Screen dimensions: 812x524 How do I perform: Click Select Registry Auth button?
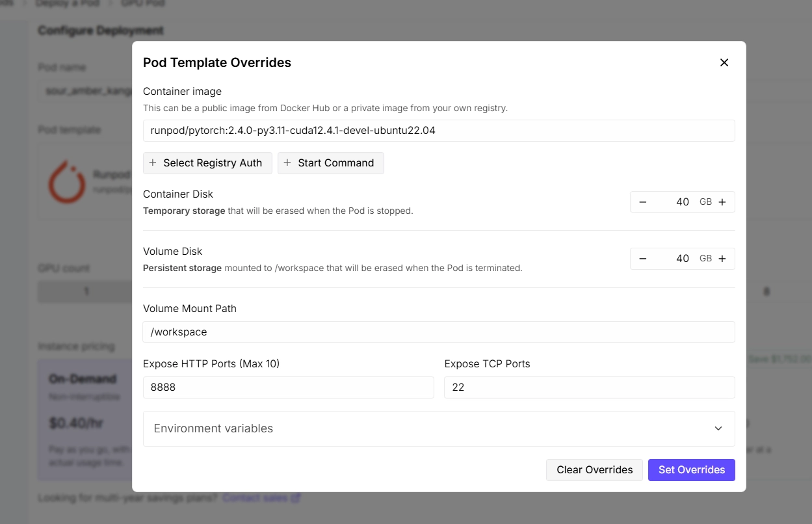(x=207, y=163)
